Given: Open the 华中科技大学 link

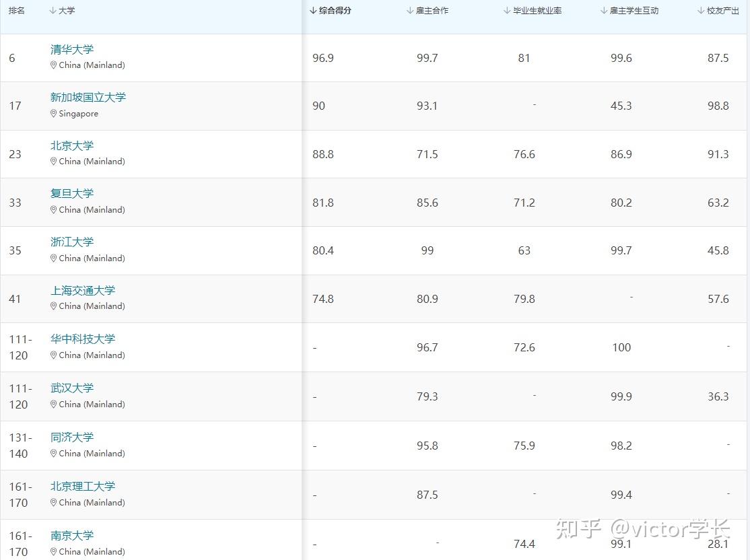Looking at the screenshot, I should tap(83, 339).
